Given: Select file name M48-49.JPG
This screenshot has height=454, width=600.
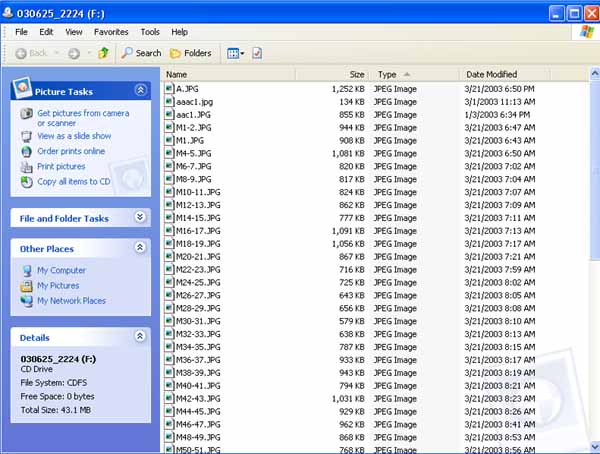Looking at the screenshot, I should [198, 437].
